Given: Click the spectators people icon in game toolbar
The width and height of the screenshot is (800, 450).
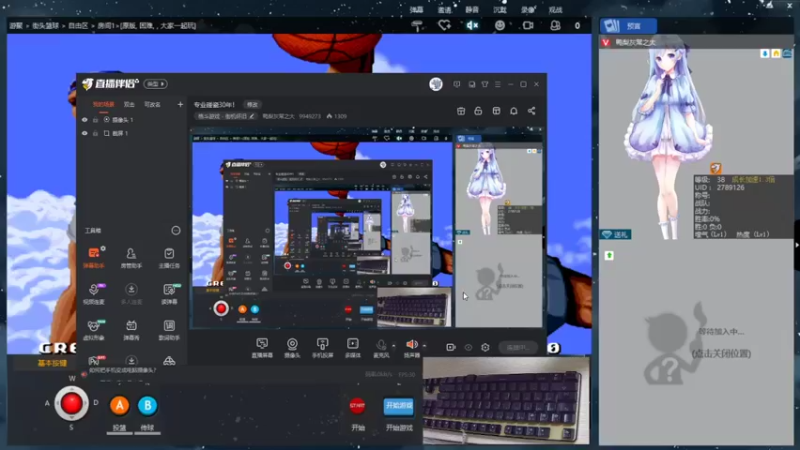Looking at the screenshot, I should (x=555, y=26).
